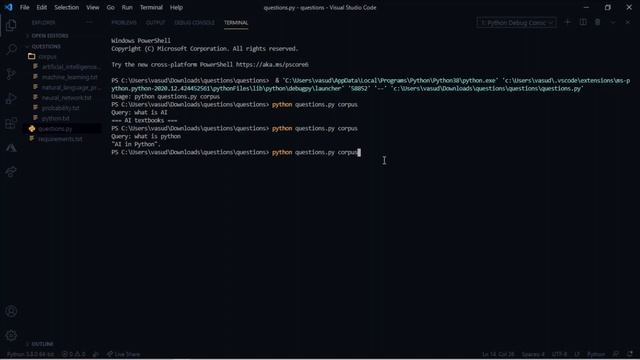Viewport: 640px width, 360px height.
Task: Open neural_network.txt file
Action: (67, 98)
